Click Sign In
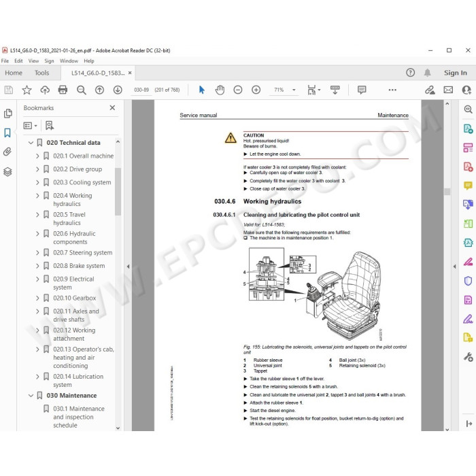Image resolution: width=476 pixels, height=476 pixels. point(455,73)
